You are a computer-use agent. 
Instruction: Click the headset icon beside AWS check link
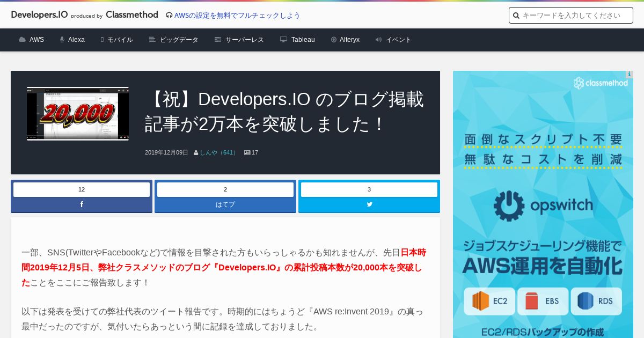169,16
